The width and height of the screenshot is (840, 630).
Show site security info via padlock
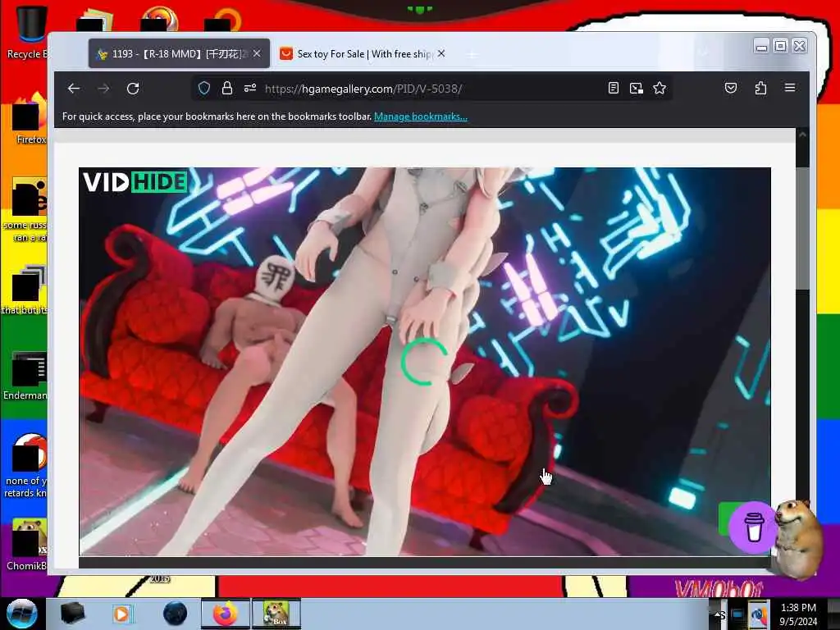point(227,89)
